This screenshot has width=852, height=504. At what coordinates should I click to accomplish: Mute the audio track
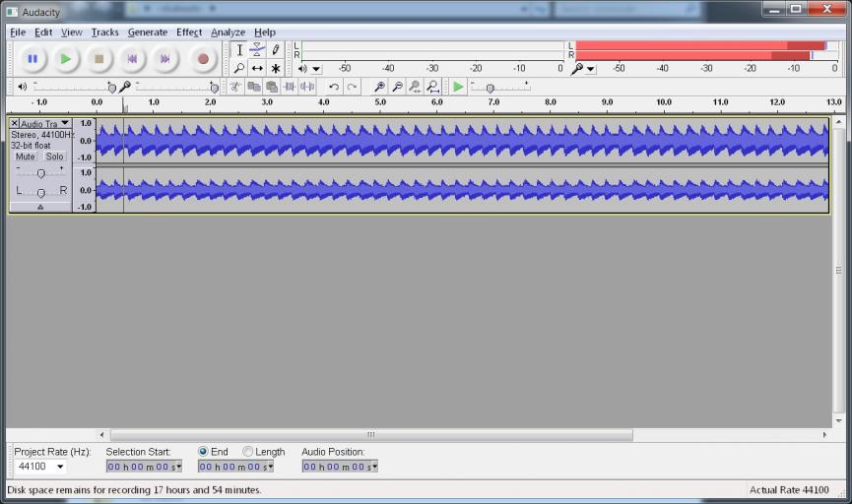(25, 157)
